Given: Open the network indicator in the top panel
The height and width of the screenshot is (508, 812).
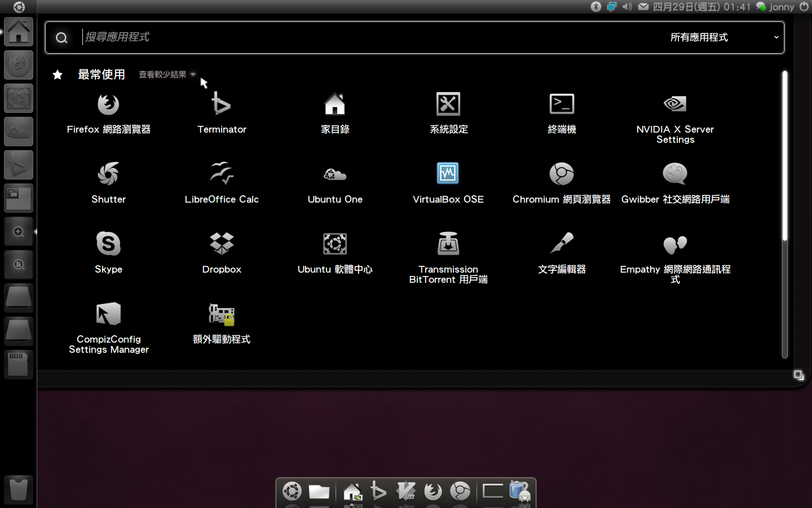Looking at the screenshot, I should pos(612,7).
